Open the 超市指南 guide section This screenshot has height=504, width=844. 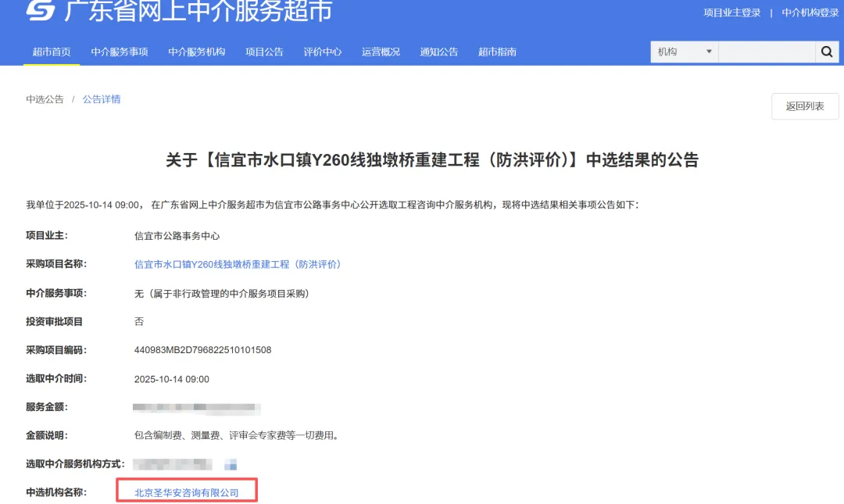click(496, 52)
